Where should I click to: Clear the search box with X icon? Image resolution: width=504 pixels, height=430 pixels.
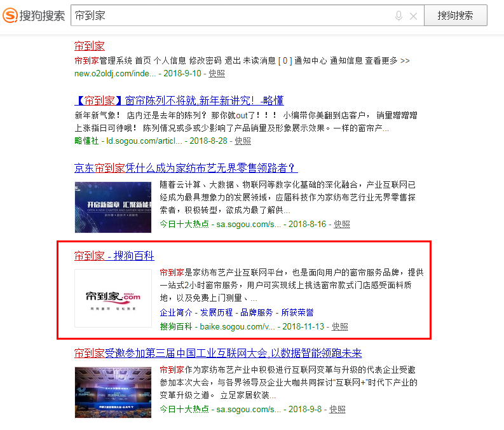413,16
